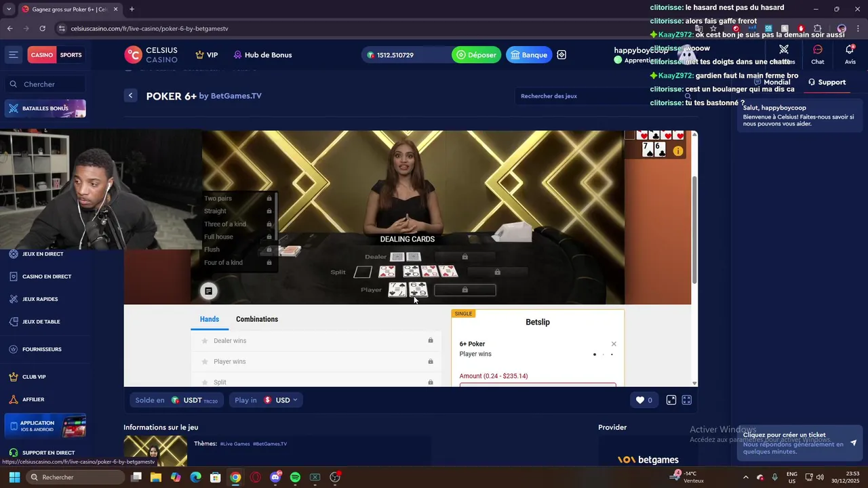868x488 pixels.
Task: Favorite the Dealer wins bet star
Action: click(204, 341)
